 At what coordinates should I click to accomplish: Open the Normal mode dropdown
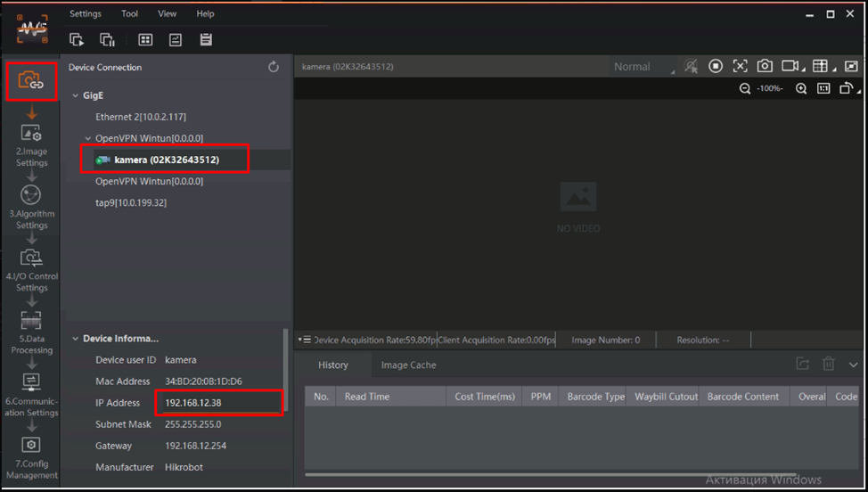coord(643,67)
